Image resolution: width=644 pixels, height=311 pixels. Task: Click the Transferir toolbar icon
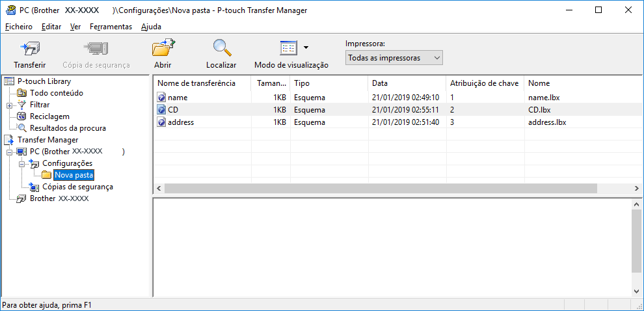pyautogui.click(x=29, y=49)
